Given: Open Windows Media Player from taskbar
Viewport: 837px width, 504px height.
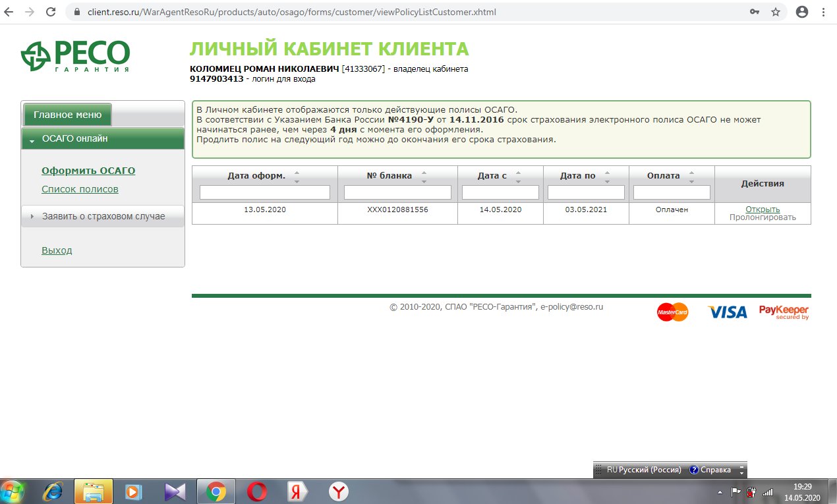Looking at the screenshot, I should point(134,491).
